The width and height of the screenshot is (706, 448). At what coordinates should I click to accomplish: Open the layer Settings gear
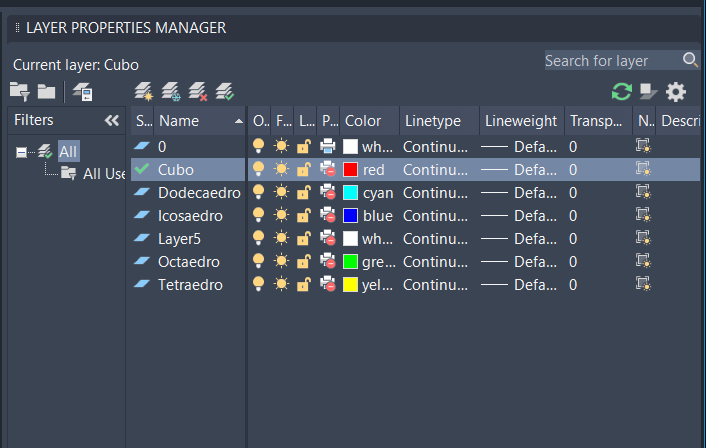[x=676, y=92]
